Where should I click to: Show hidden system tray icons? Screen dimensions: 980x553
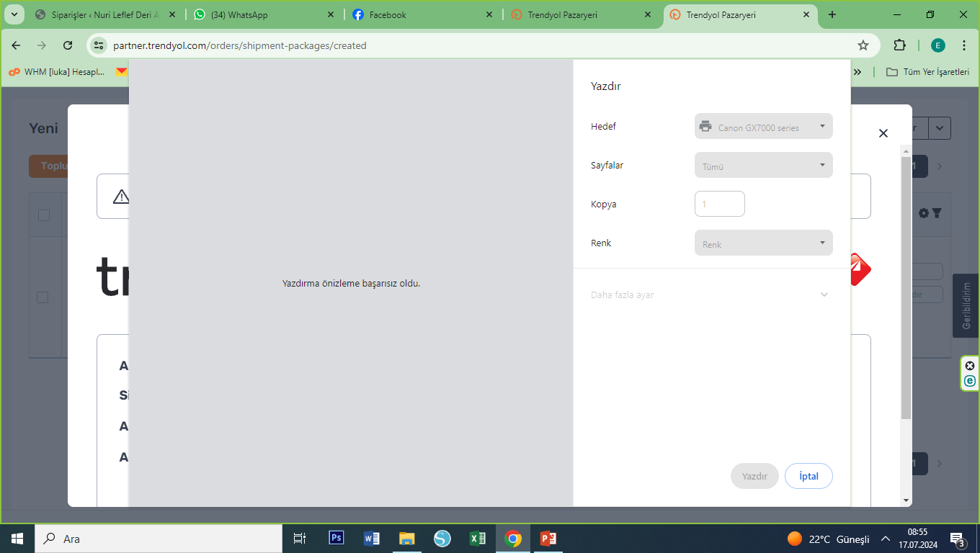[x=886, y=539]
